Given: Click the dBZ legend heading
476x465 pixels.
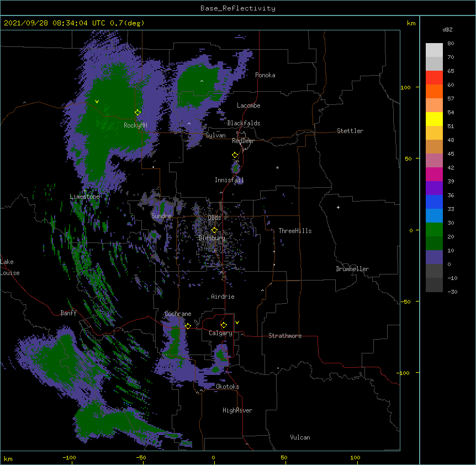Looking at the screenshot, I should tap(447, 29).
